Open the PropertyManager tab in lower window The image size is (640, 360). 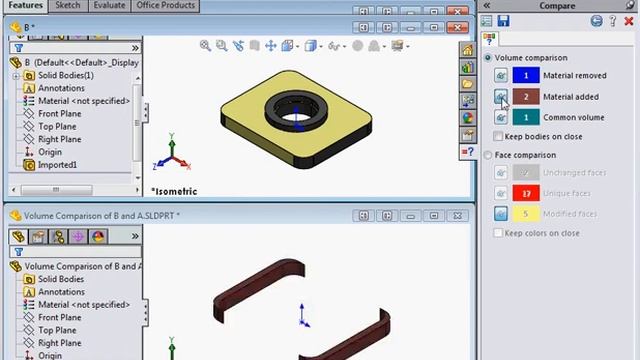click(x=38, y=237)
